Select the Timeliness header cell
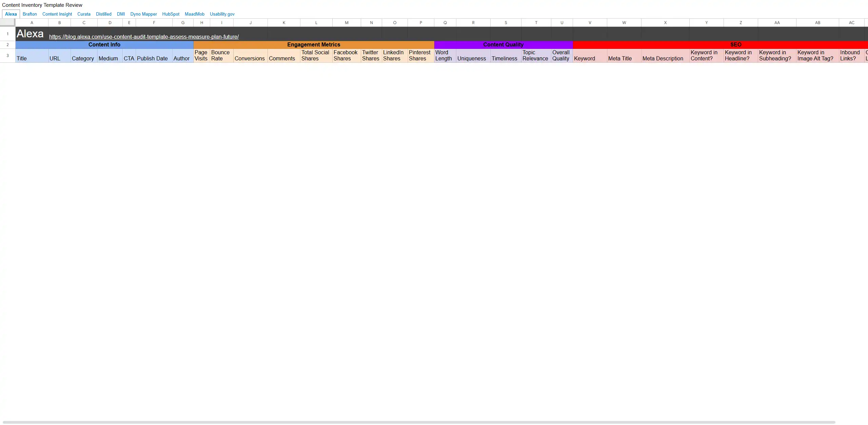Viewport: 868px width, 425px height. click(x=506, y=56)
